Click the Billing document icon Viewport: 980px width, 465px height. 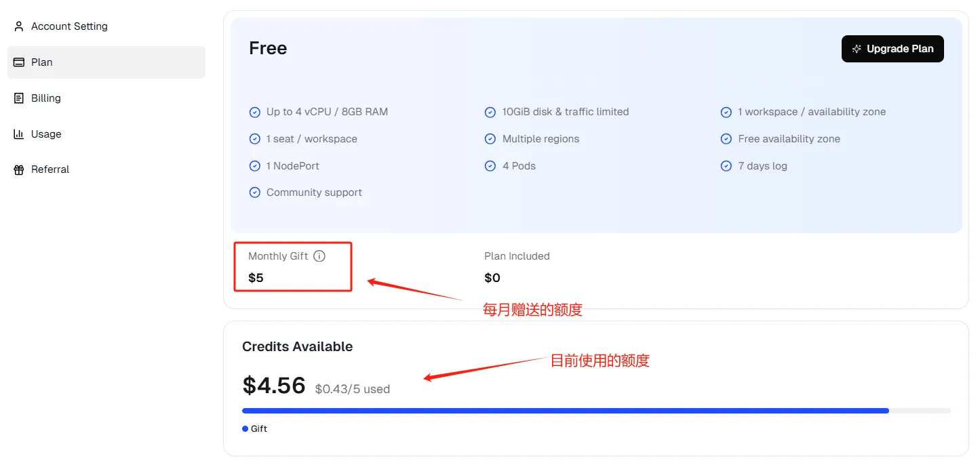pos(19,98)
